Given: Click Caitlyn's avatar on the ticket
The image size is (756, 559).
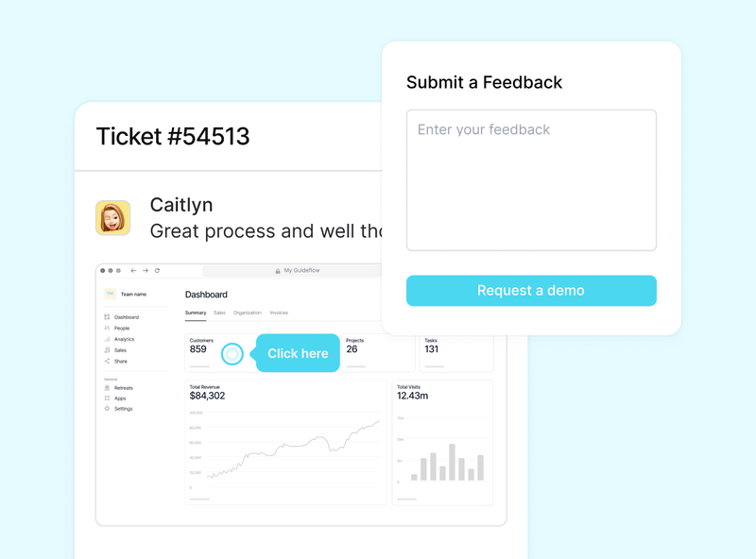Looking at the screenshot, I should coord(113,217).
